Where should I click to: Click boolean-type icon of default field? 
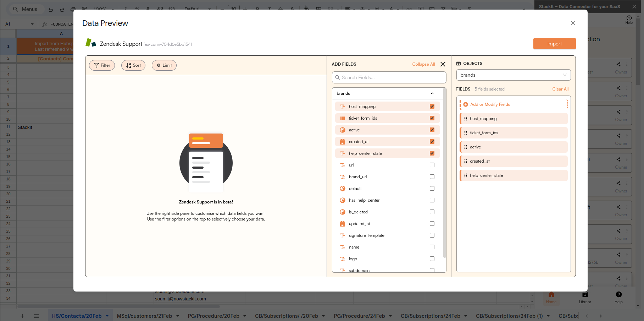tap(343, 189)
